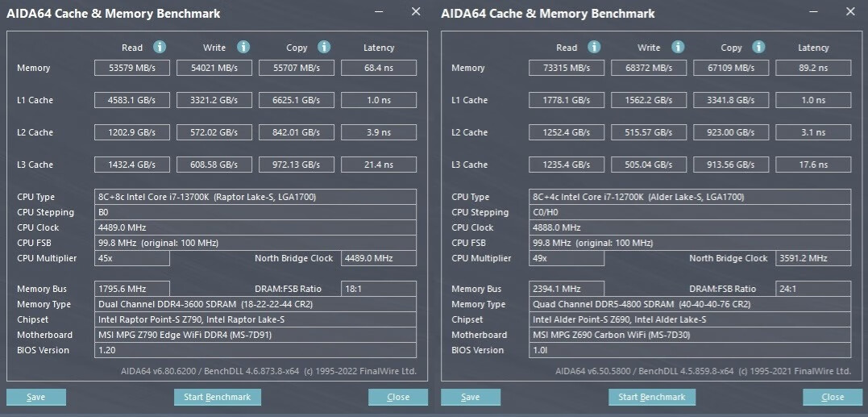Save results in the left benchmark window

tap(36, 397)
